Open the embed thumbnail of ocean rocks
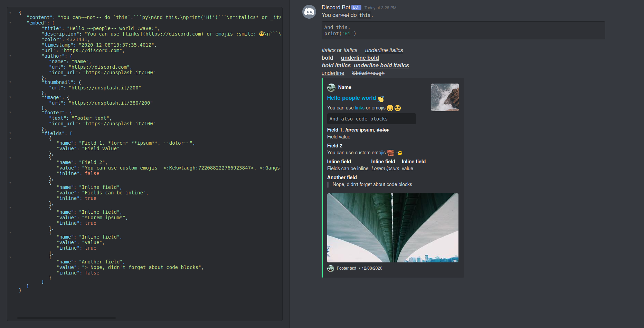This screenshot has height=328, width=644. 445,97
